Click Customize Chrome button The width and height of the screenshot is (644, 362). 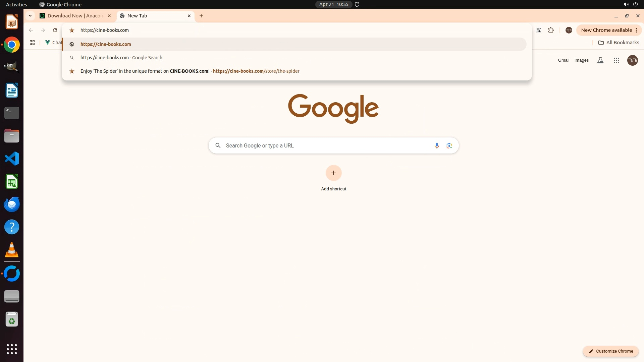click(610, 351)
